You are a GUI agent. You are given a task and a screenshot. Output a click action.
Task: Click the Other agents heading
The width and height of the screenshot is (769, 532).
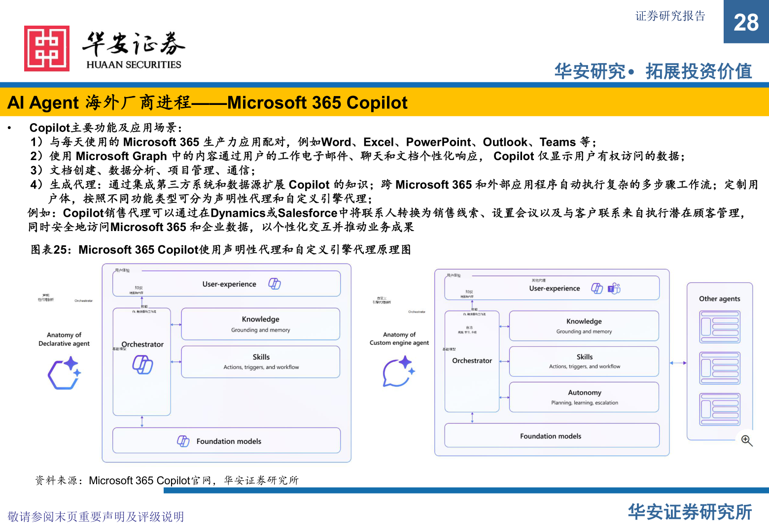click(720, 299)
